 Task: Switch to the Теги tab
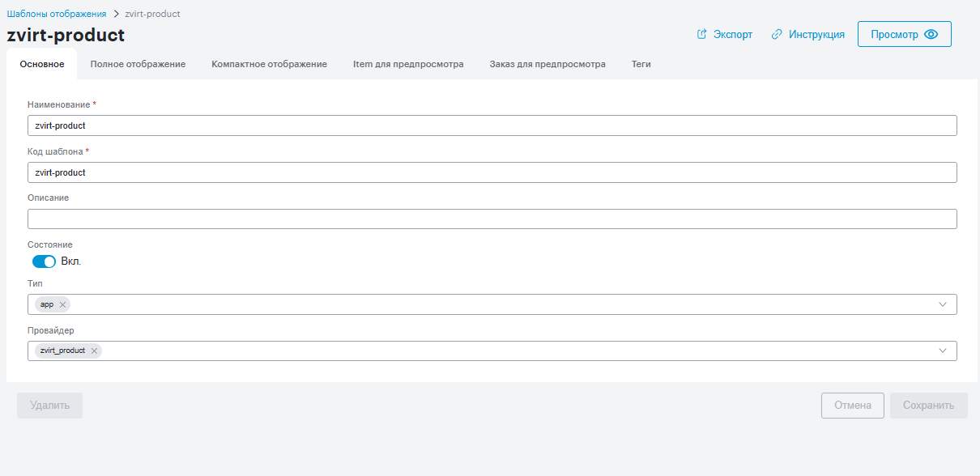click(641, 64)
